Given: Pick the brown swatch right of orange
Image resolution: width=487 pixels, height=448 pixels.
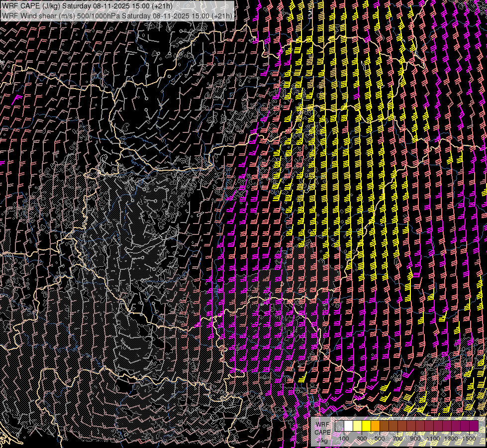Looking at the screenshot, I should (x=384, y=426).
